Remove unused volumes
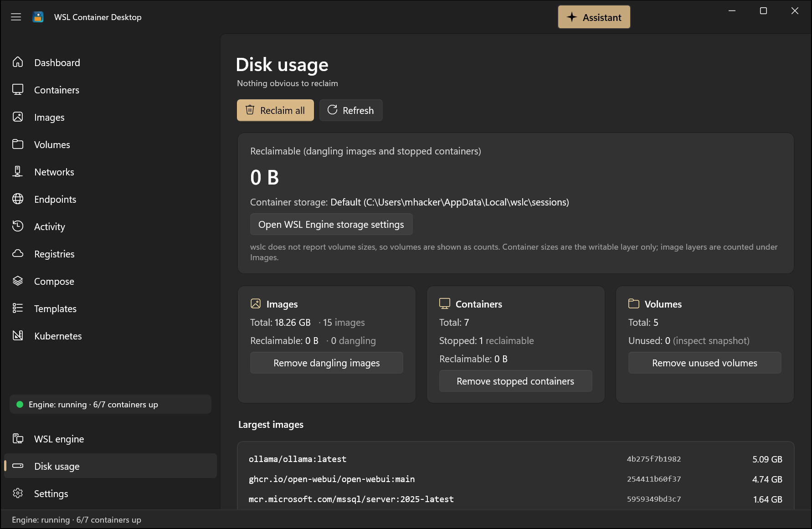 (x=704, y=363)
